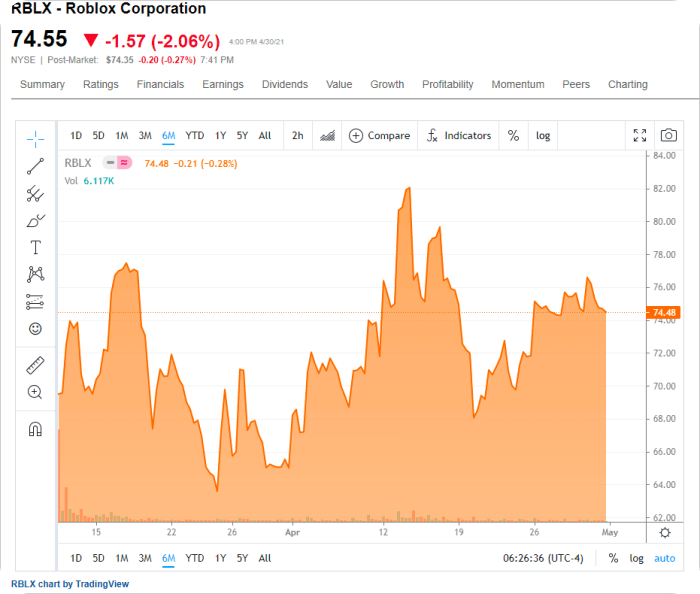Select 5D range in top toolbar
Image resolution: width=700 pixels, height=594 pixels.
pos(98,136)
